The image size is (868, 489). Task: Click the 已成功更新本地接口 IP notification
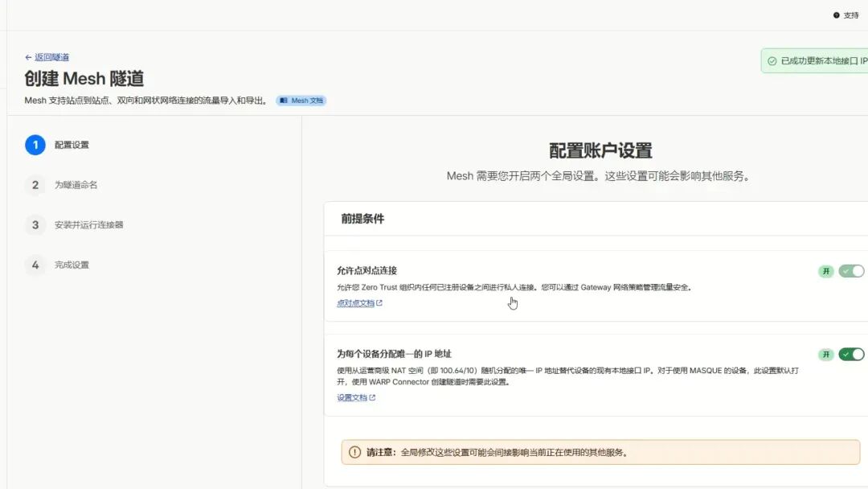click(x=815, y=61)
